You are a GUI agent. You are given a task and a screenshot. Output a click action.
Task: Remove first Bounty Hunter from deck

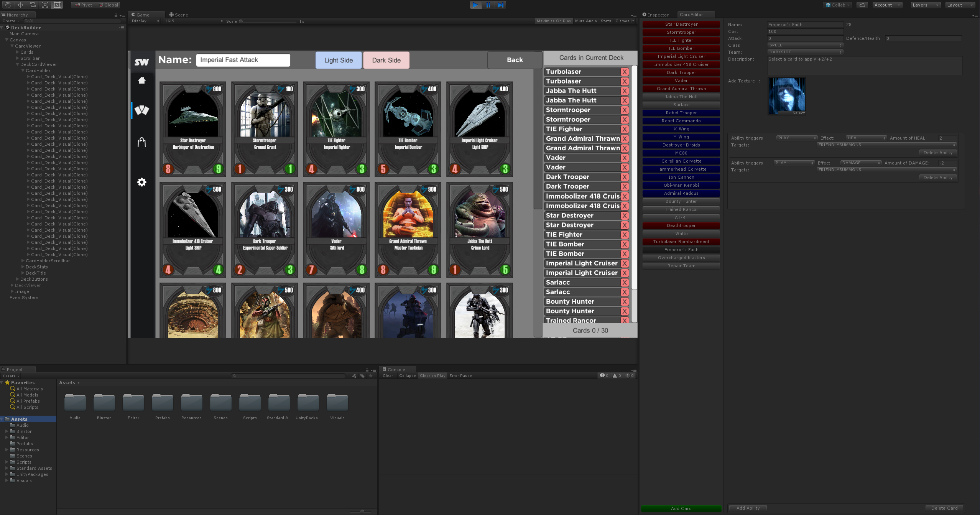tap(625, 302)
